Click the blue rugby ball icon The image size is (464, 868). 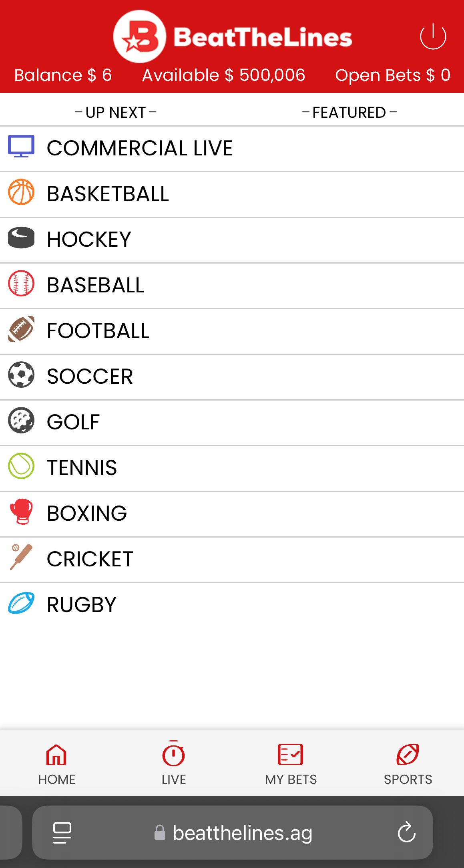point(21,603)
